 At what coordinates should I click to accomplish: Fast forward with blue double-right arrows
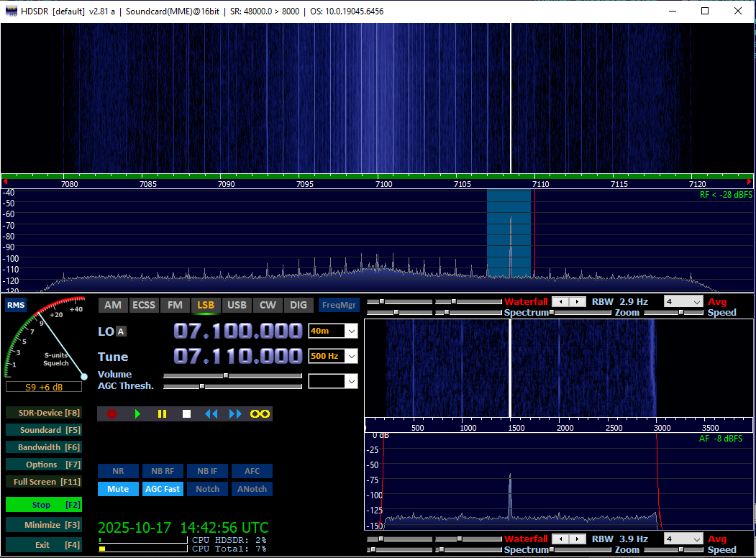(x=235, y=413)
